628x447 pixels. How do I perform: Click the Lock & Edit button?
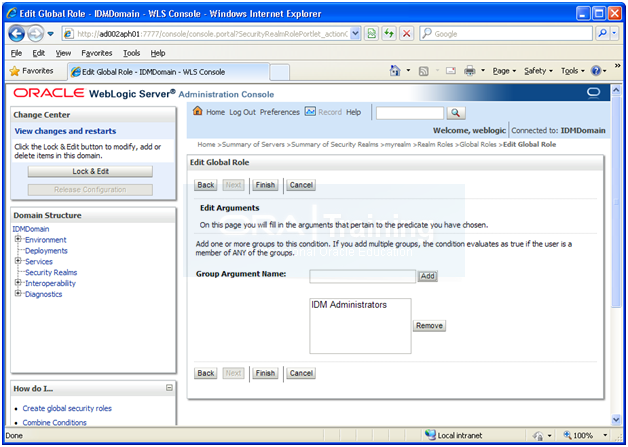click(x=90, y=171)
